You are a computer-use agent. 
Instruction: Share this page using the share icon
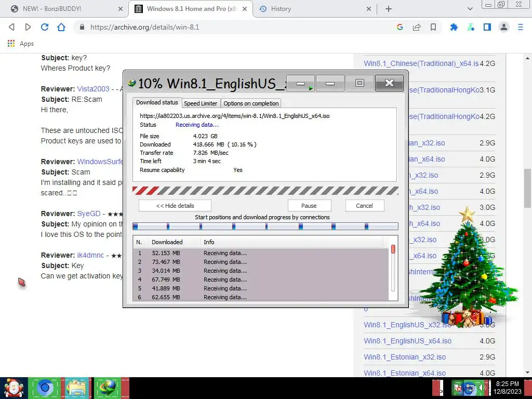click(x=417, y=27)
